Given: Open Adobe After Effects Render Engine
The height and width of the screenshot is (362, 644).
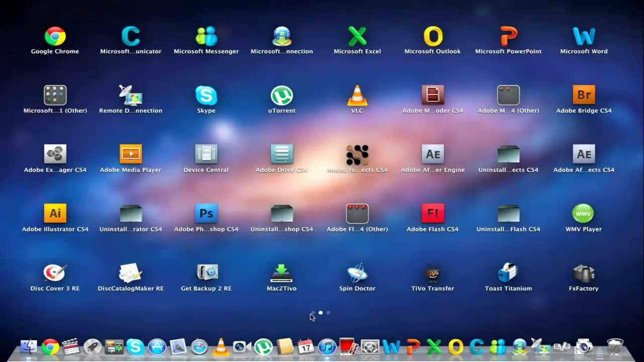Looking at the screenshot, I should (433, 154).
